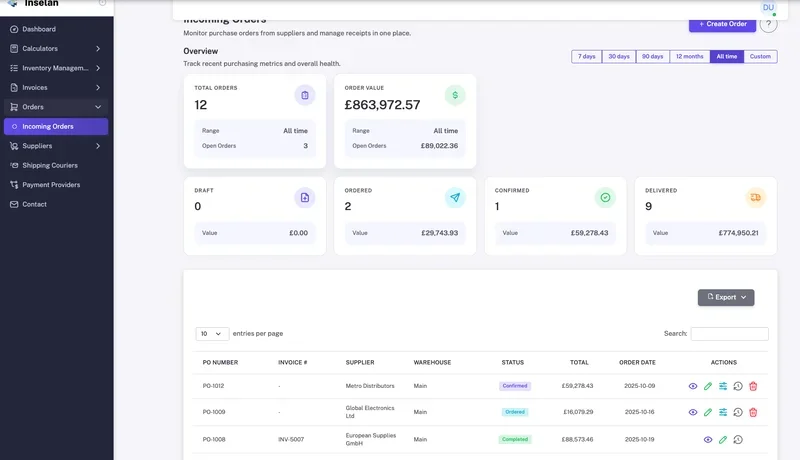Click supplier name Metro Distributors
800x460 pixels.
[x=370, y=386]
